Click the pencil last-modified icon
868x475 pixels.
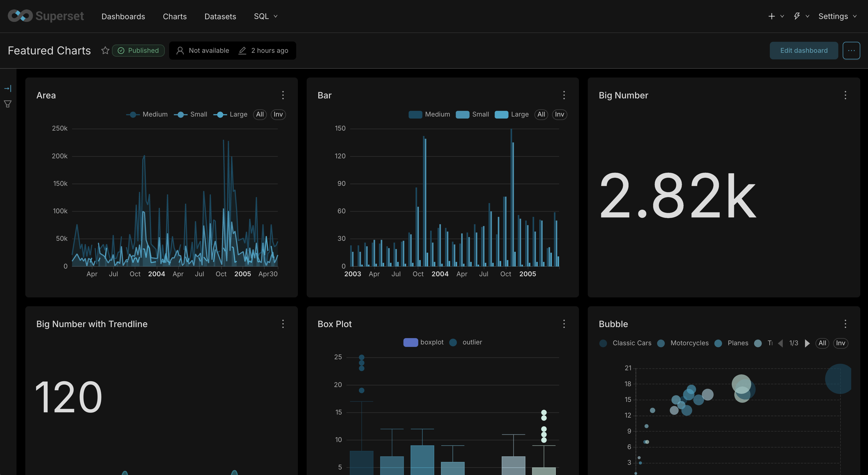pos(242,51)
